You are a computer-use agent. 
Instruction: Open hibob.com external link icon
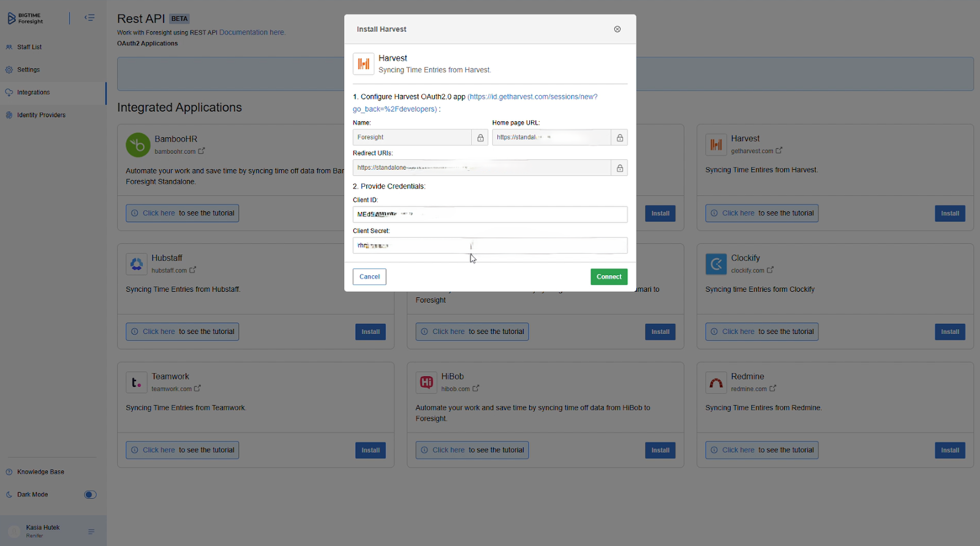476,388
